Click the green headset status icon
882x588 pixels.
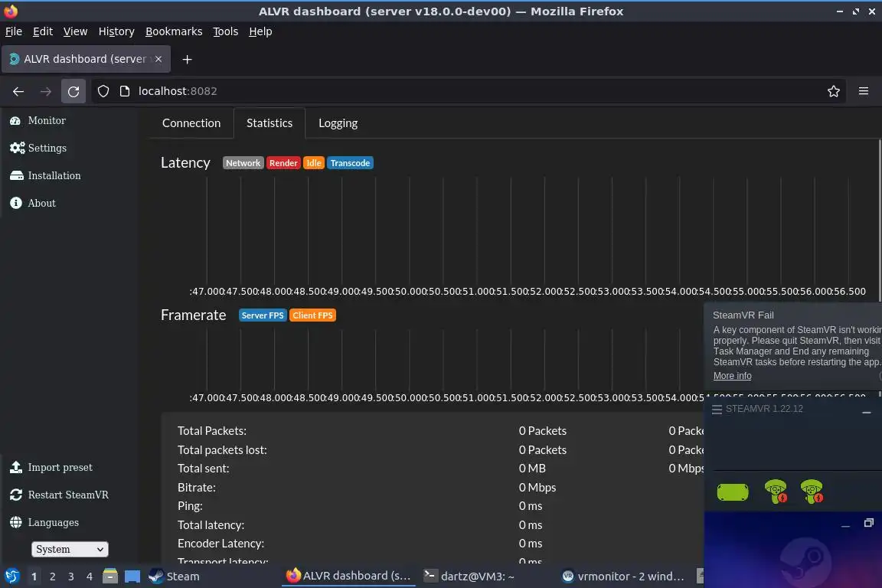733,492
